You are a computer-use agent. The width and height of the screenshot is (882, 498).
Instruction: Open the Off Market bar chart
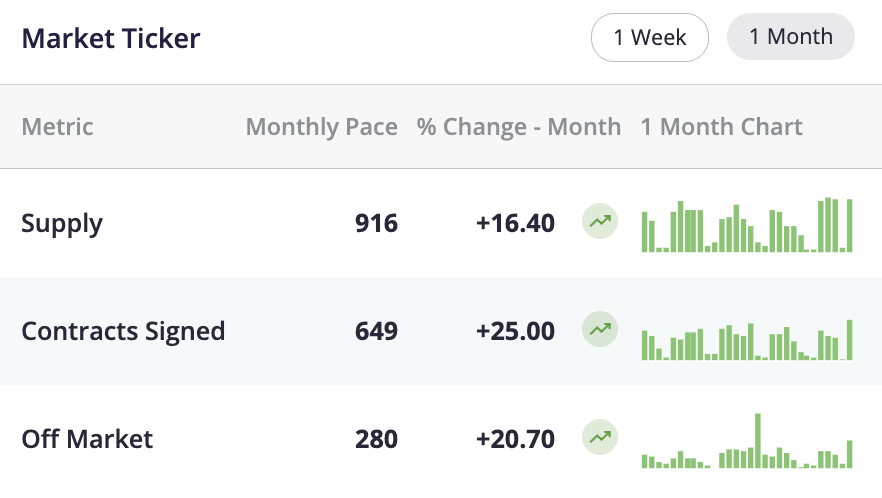(747, 441)
